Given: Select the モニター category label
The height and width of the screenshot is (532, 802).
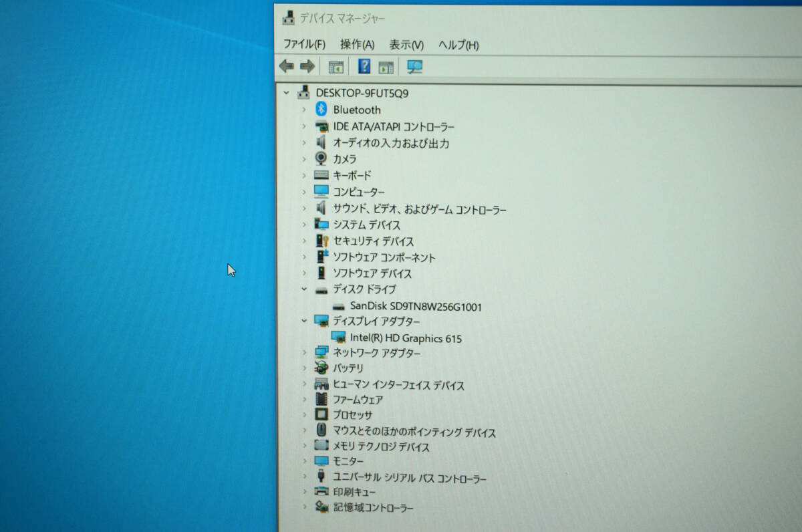Looking at the screenshot, I should click(x=348, y=462).
